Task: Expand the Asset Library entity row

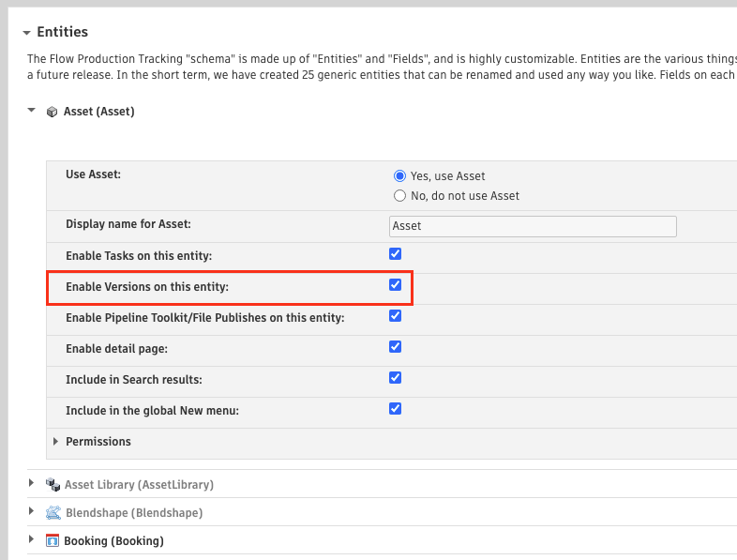Action: pyautogui.click(x=32, y=484)
